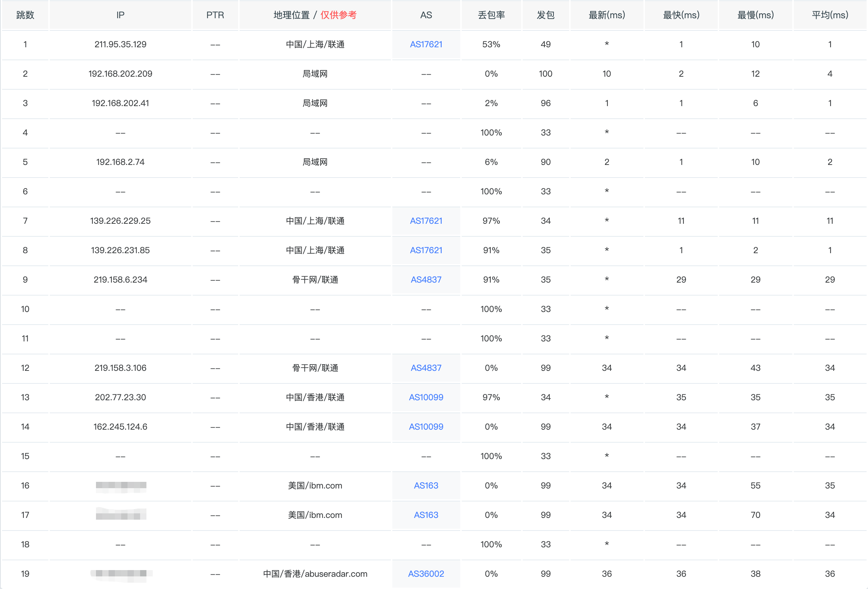Click AS17621 link for IP 139.226.231.85
Viewport: 868px width, 589px height.
pyautogui.click(x=426, y=250)
